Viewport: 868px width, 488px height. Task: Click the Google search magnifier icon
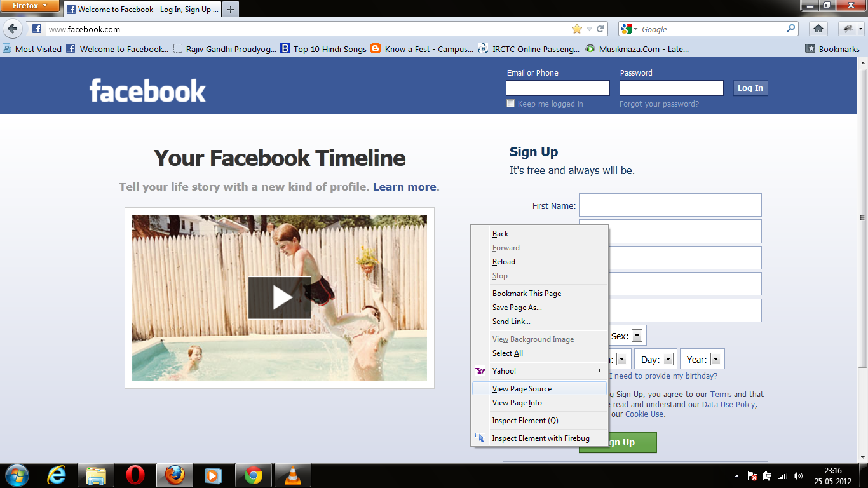pyautogui.click(x=791, y=29)
